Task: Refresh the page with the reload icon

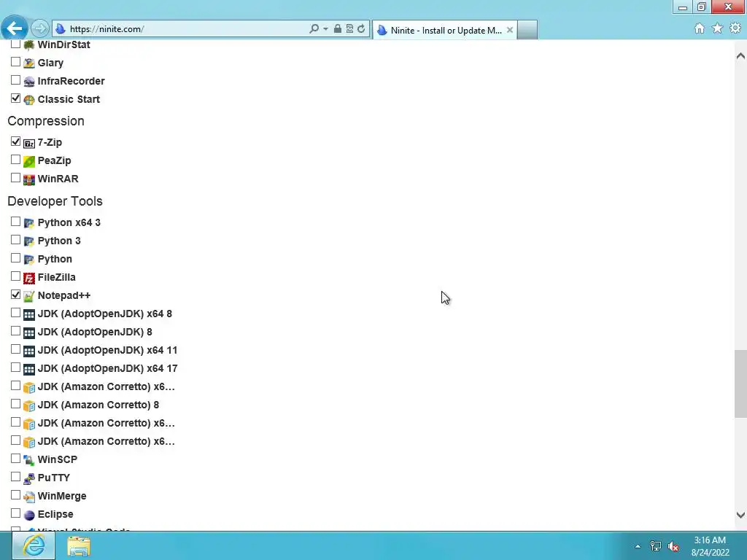Action: [x=361, y=29]
